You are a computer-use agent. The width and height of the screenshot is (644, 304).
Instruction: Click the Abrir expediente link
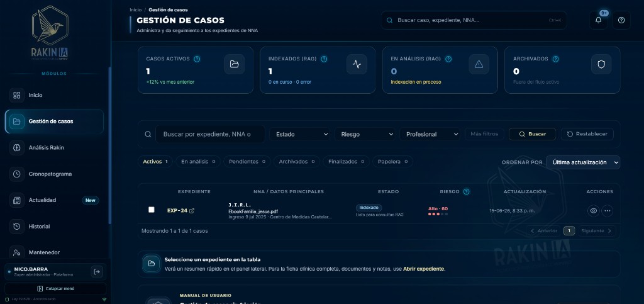click(423, 269)
